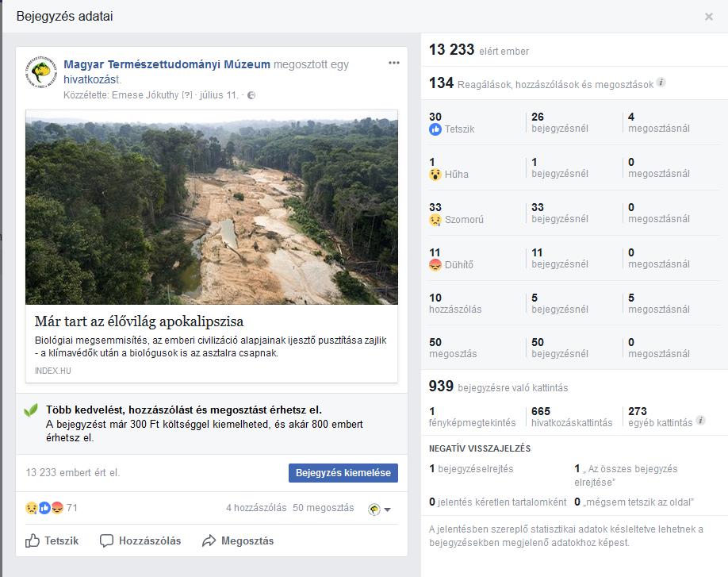
Task: Click the 4 megosztásnál likes value
Action: 658,123
